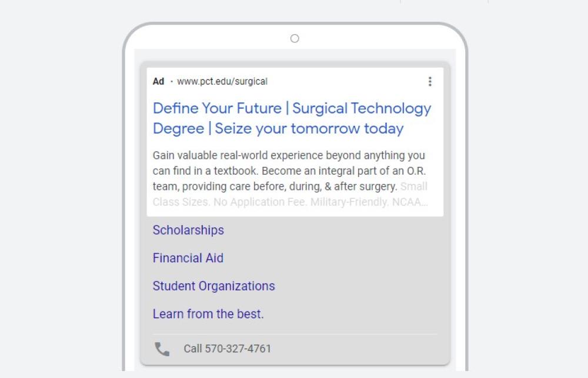
Task: Click the front camera circle on the phone frame
Action: point(295,39)
